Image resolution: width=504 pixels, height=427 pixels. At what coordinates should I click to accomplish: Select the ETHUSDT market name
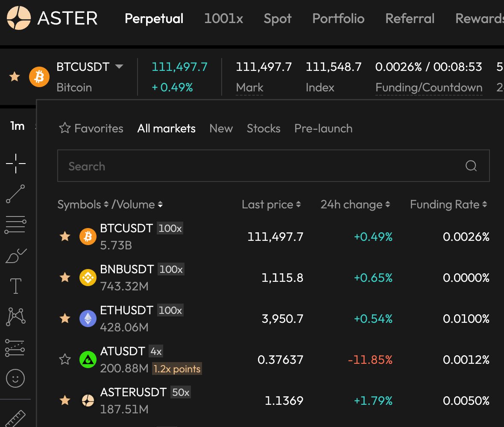click(x=127, y=310)
